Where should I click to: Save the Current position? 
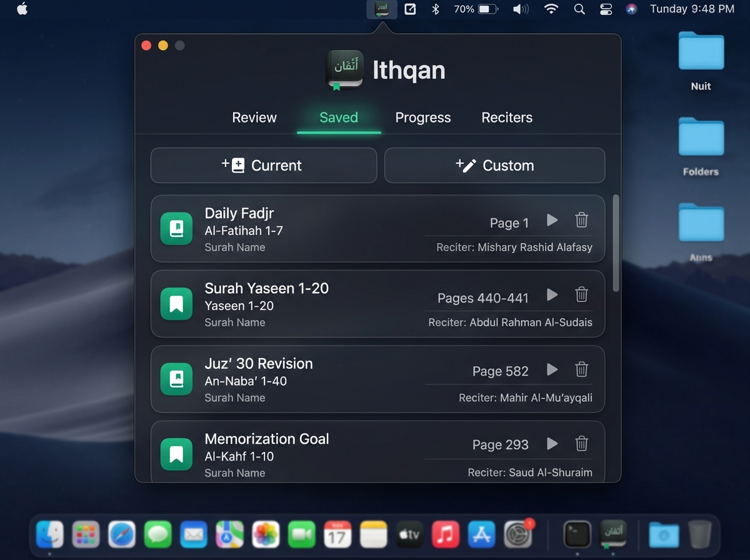click(264, 166)
